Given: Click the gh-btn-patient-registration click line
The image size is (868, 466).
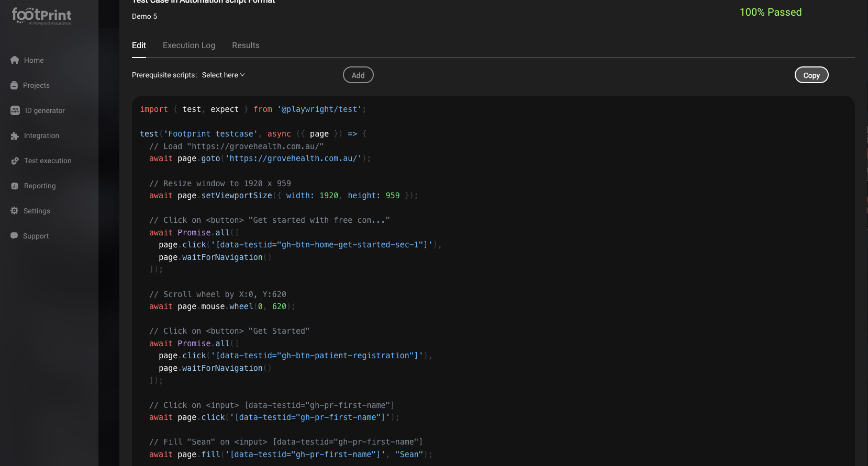Looking at the screenshot, I should pos(295,356).
